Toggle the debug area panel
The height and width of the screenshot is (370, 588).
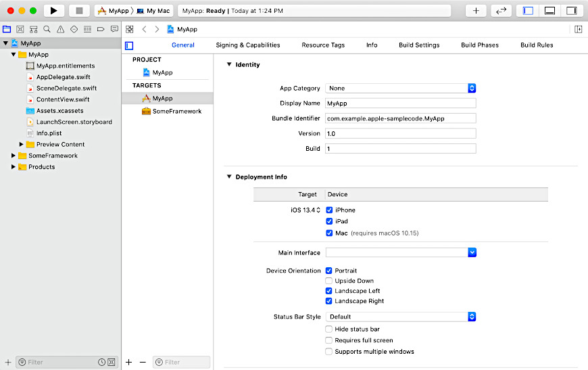[x=549, y=11]
